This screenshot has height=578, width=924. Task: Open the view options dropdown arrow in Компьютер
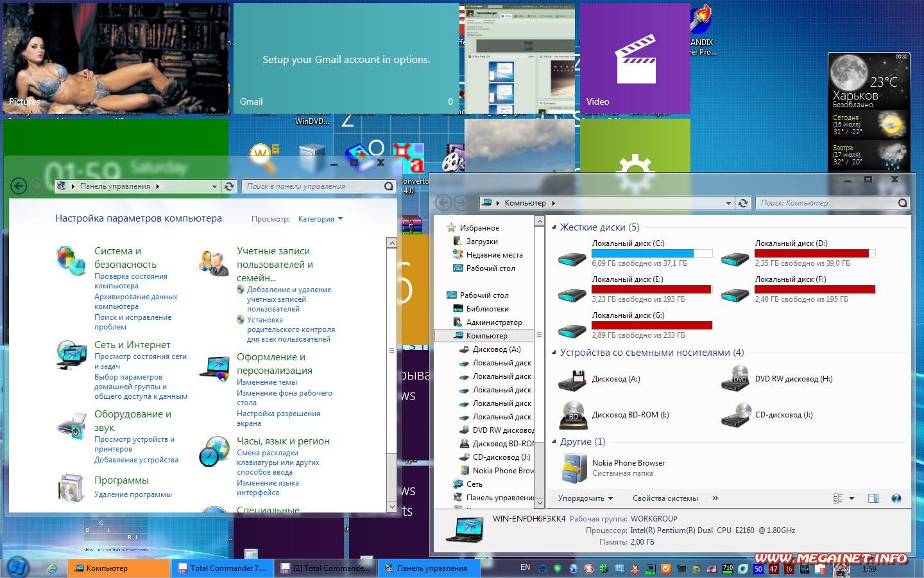852,498
